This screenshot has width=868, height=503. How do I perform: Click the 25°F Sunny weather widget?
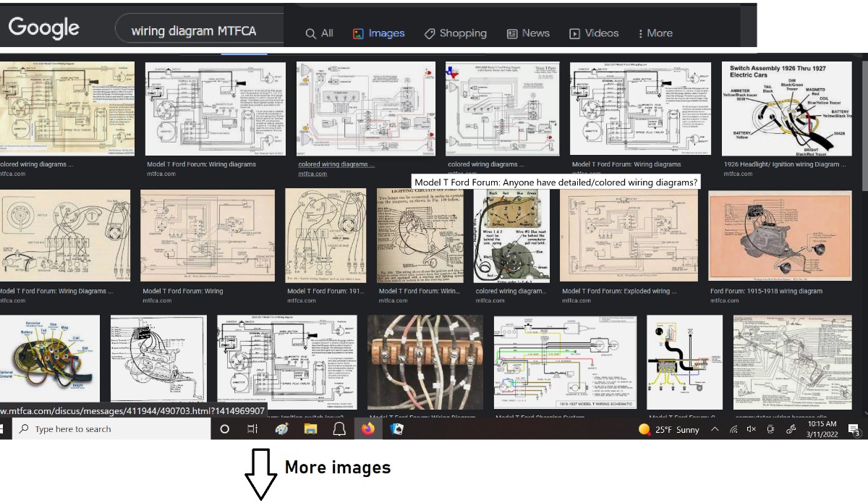coord(669,429)
